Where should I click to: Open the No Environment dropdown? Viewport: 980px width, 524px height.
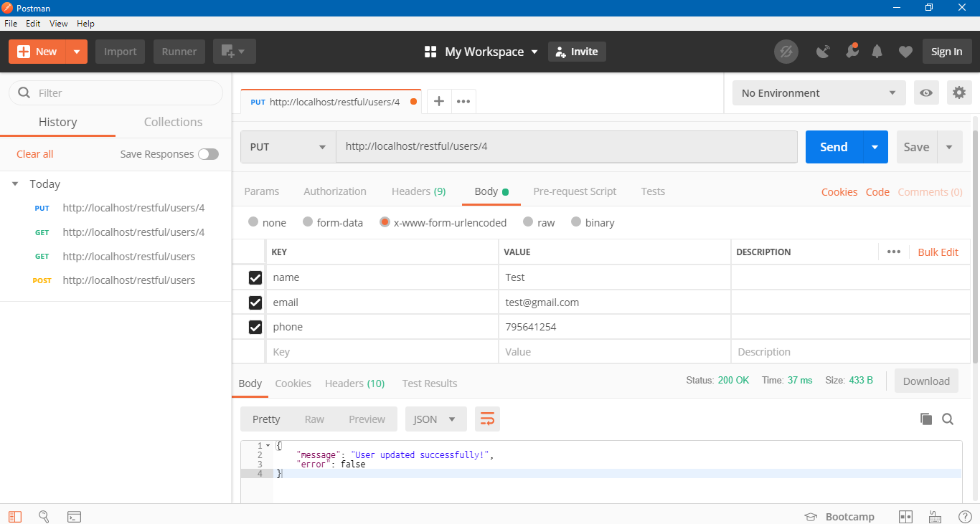(x=818, y=92)
